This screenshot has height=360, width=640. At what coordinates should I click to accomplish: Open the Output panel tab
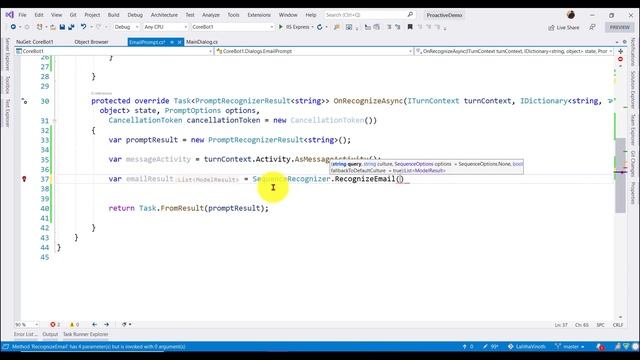coord(50,334)
